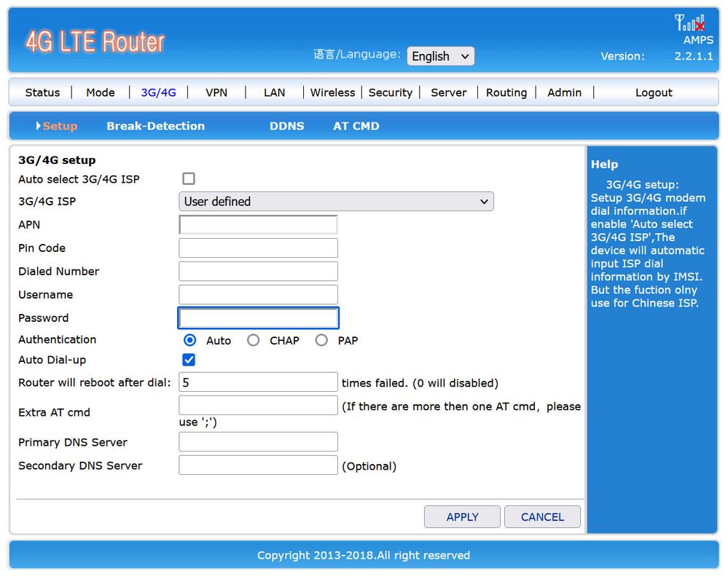The height and width of the screenshot is (579, 728).
Task: Disable the Auto Dial-up option
Action: (189, 359)
